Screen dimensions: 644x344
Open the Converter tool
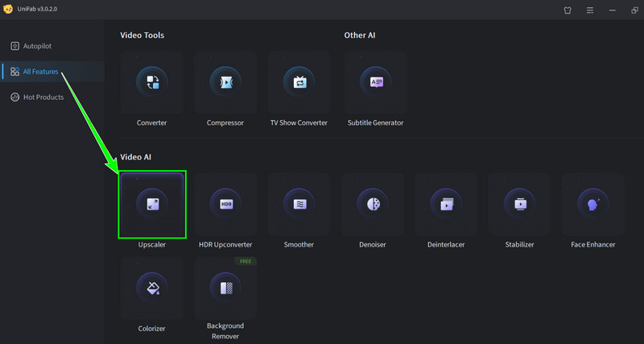point(151,83)
